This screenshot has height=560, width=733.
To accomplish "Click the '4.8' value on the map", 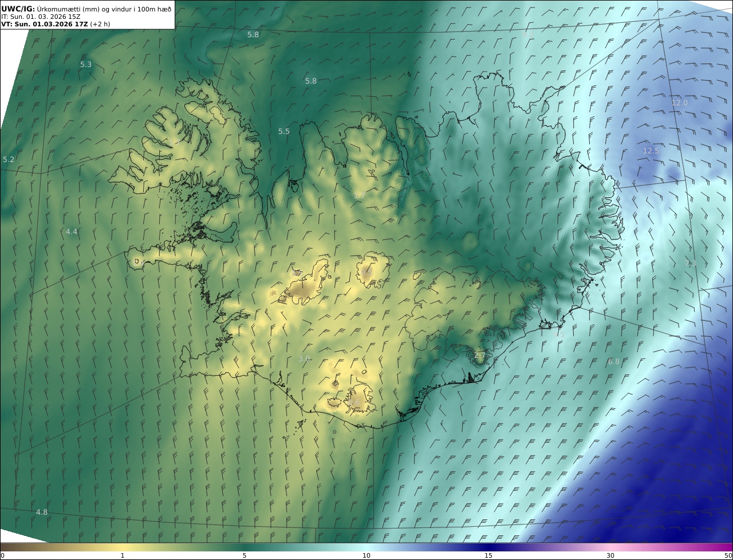I will (42, 512).
